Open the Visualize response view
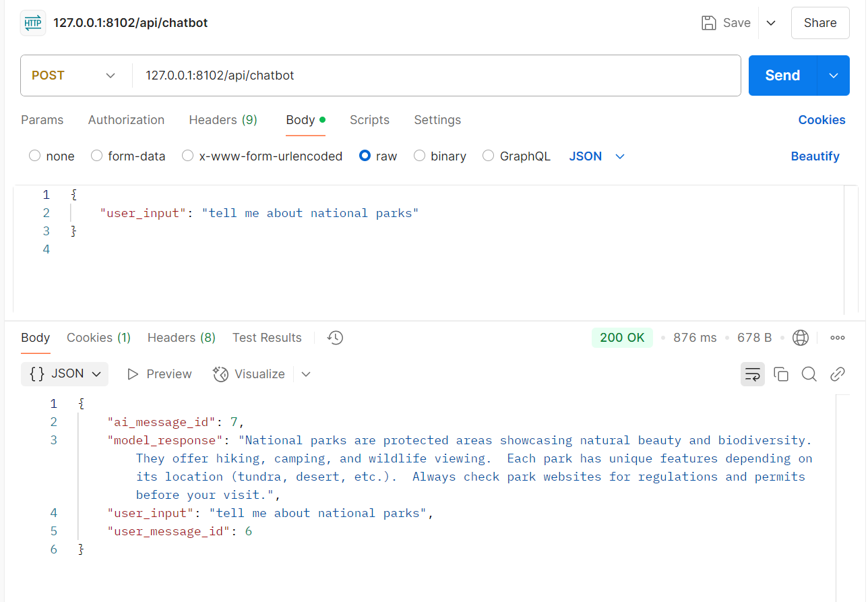868x602 pixels. tap(249, 374)
